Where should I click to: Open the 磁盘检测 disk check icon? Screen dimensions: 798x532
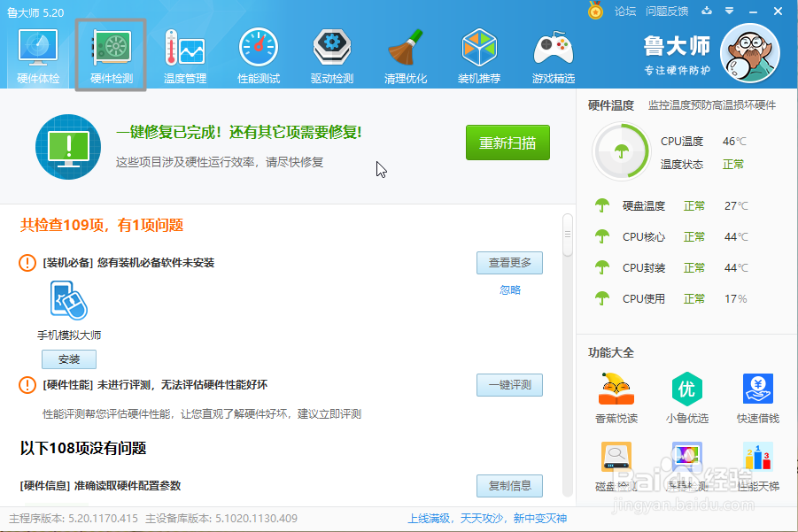(616, 457)
